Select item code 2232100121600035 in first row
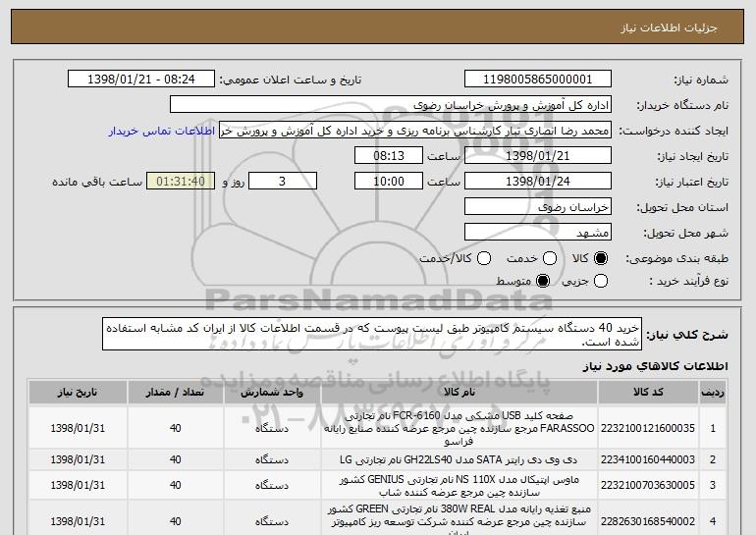This screenshot has height=535, width=756. [x=663, y=427]
